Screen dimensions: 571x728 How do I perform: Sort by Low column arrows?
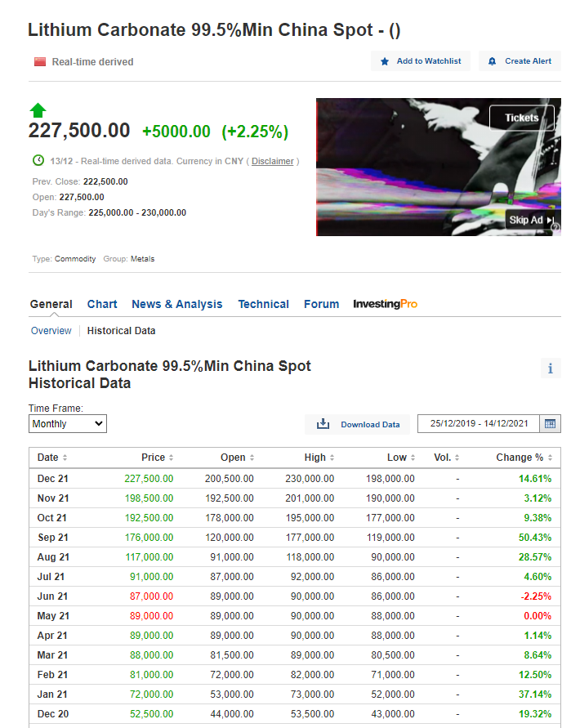pyautogui.click(x=413, y=458)
